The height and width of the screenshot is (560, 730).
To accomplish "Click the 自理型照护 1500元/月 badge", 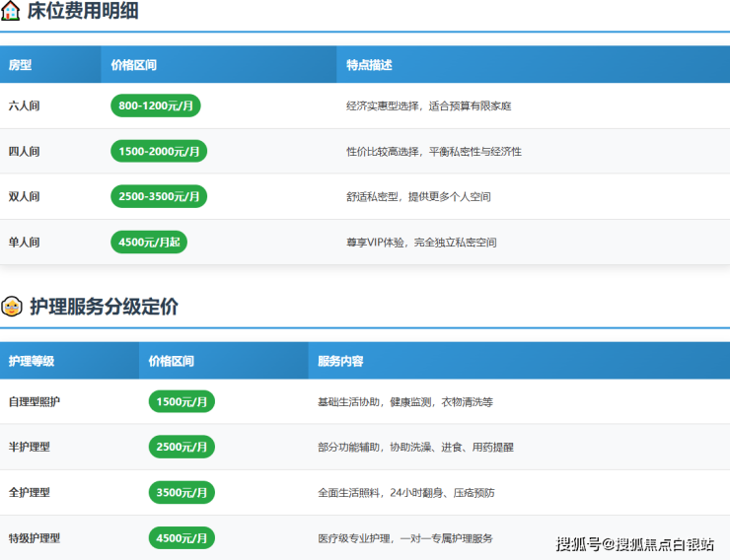I will pos(182,401).
